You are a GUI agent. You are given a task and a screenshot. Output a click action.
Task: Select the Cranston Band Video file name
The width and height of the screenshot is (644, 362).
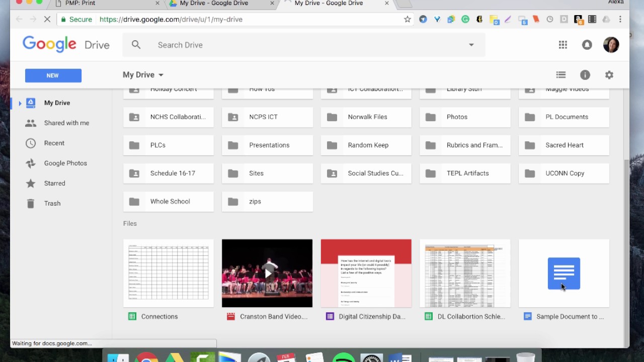pyautogui.click(x=274, y=316)
